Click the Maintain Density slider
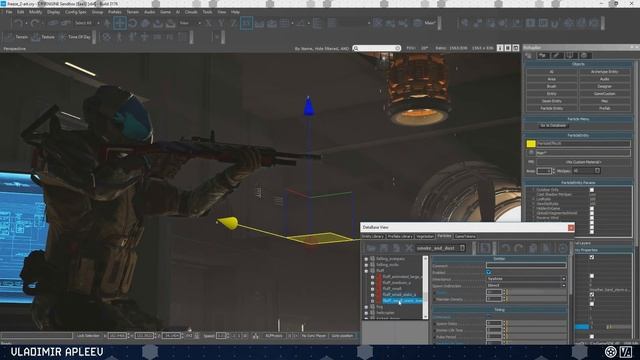Viewport: 640px width, 360px height. point(536,299)
